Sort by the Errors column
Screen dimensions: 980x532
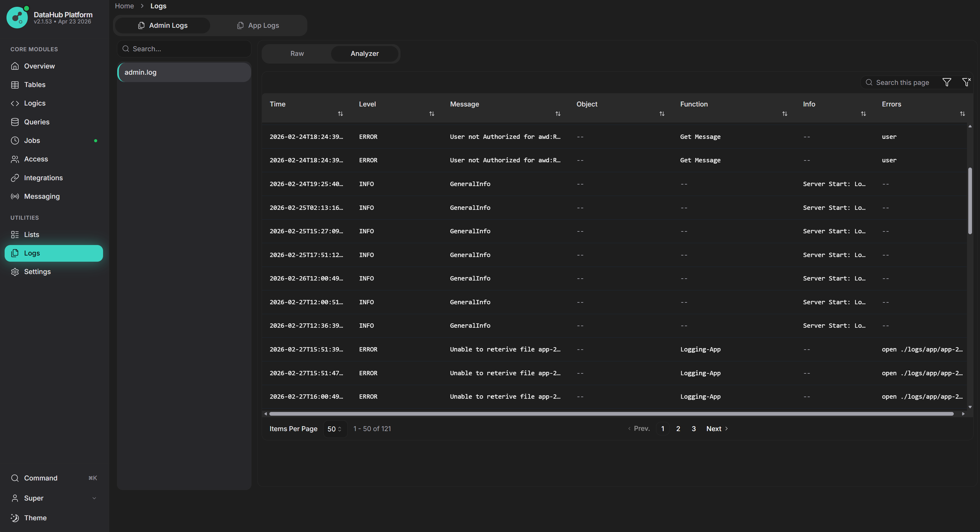962,114
